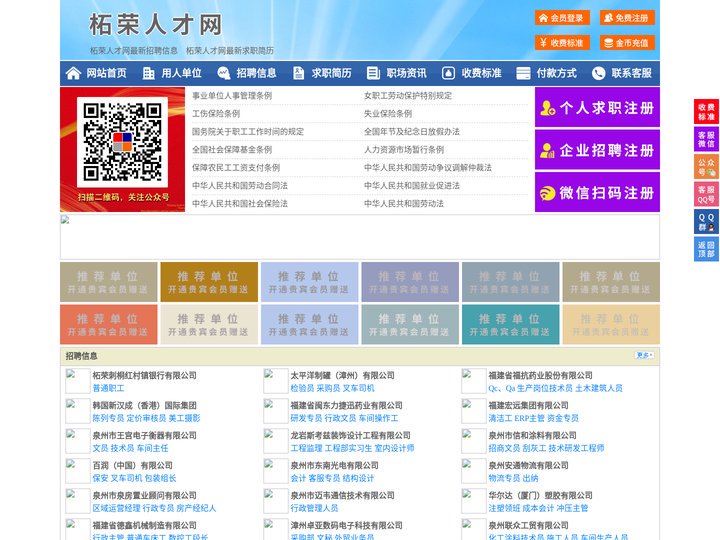Open the 国务院关于职工工作时间的规定 link

(248, 131)
